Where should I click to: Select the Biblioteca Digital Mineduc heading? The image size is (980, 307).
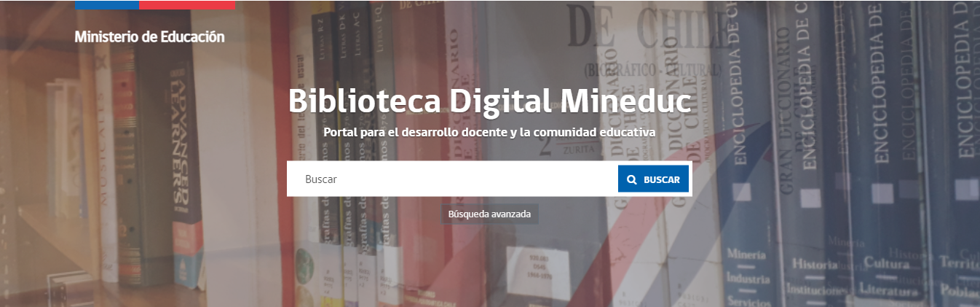[489, 101]
